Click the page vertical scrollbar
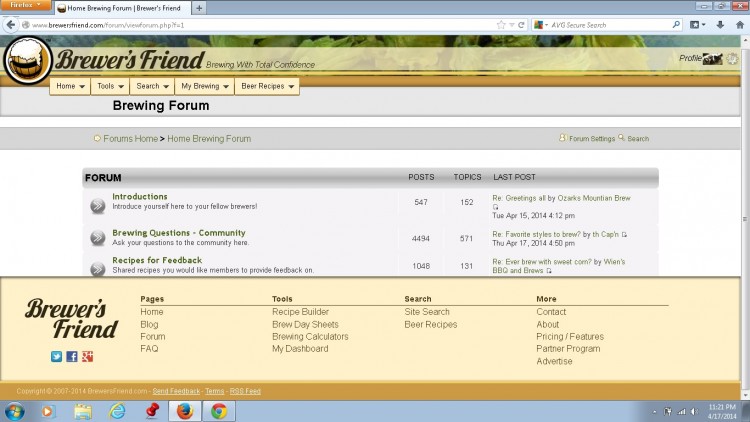 pyautogui.click(x=745, y=218)
